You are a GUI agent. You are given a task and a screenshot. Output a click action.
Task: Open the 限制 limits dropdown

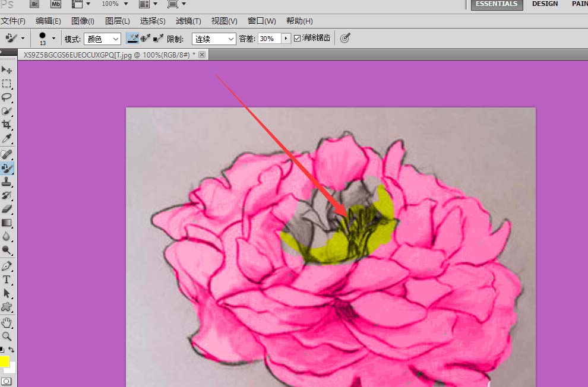(214, 39)
